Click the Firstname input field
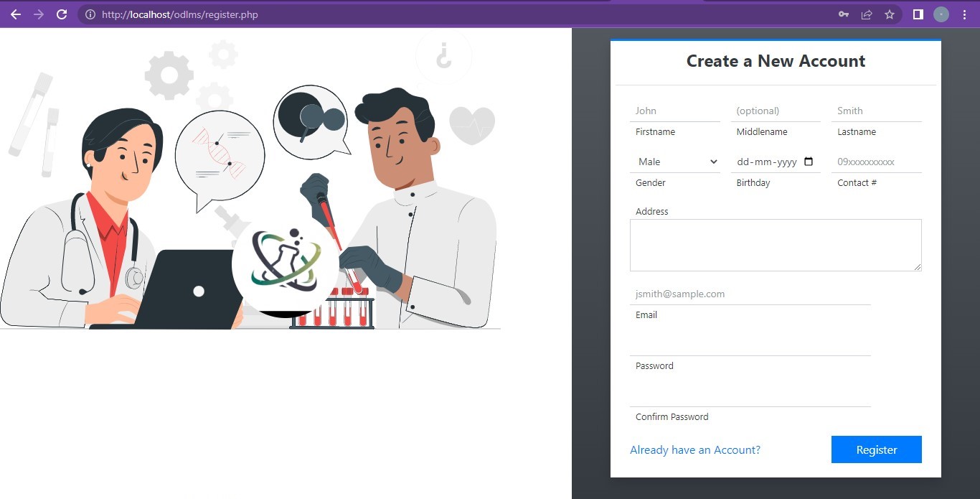The height and width of the screenshot is (499, 980). 675,111
